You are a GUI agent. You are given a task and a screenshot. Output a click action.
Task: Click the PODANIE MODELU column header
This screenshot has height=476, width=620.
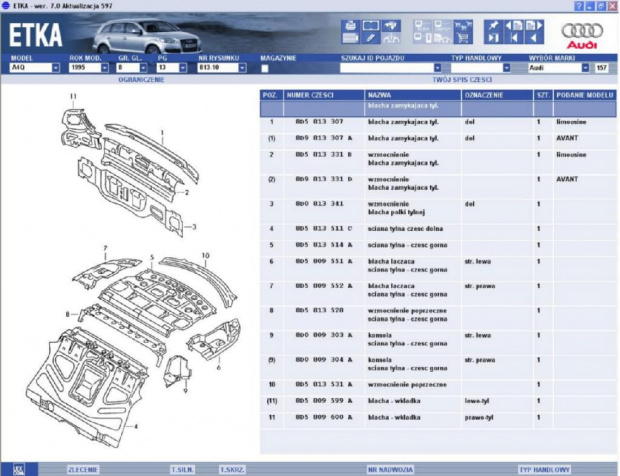point(584,95)
